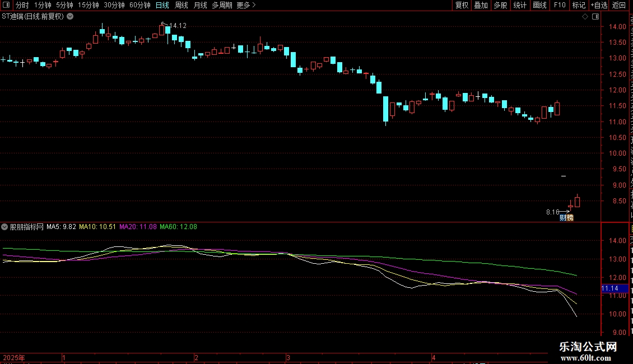The width and height of the screenshot is (633, 364).
Task: Open indicator dropdown beside 股朋指标网
Action: click(4, 227)
